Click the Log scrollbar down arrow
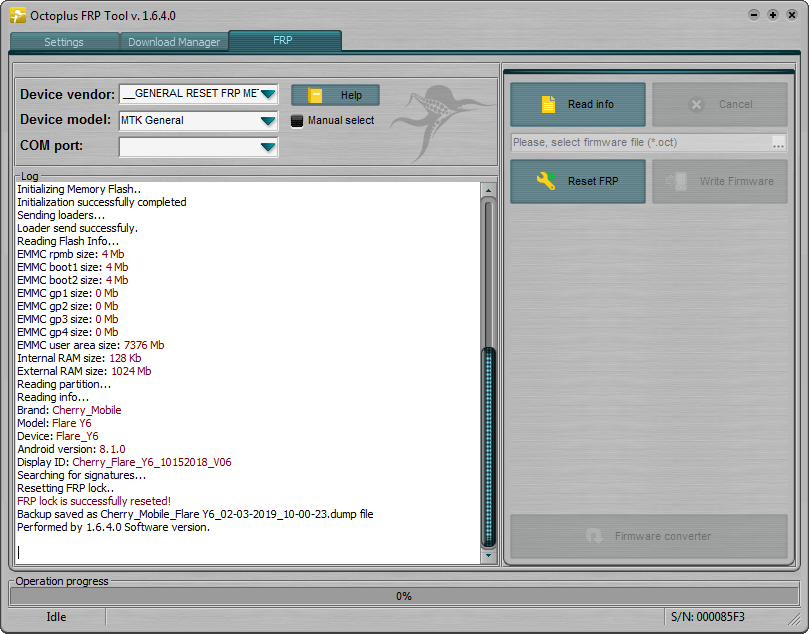The image size is (809, 634). (488, 556)
